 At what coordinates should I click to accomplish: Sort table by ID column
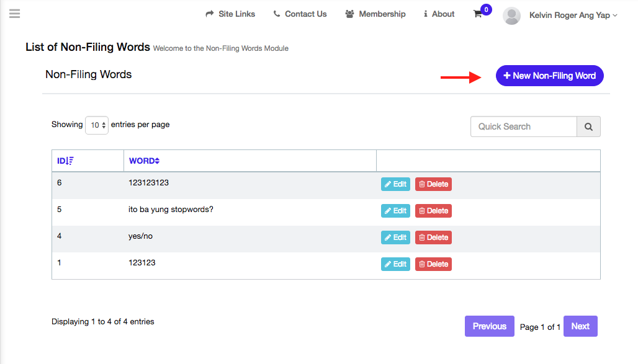pos(65,161)
